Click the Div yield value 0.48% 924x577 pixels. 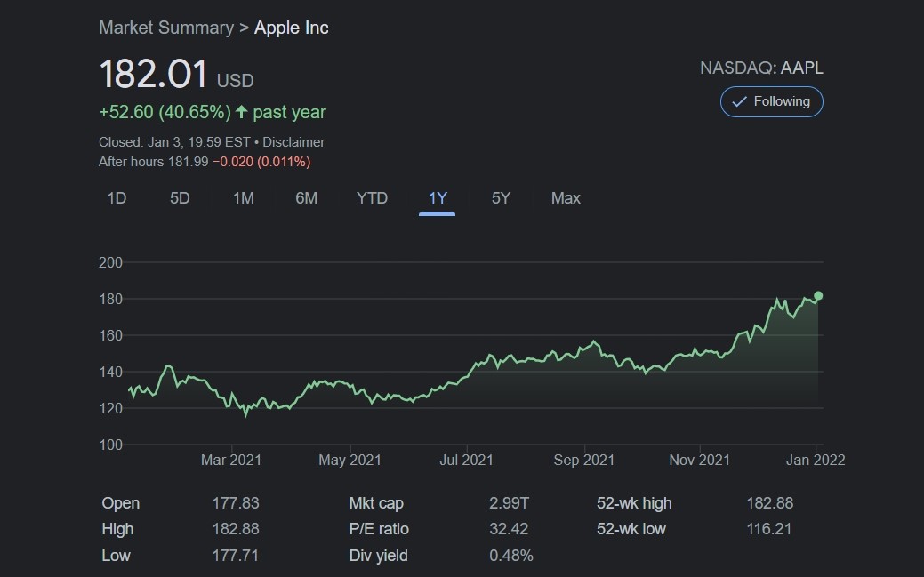[x=510, y=555]
